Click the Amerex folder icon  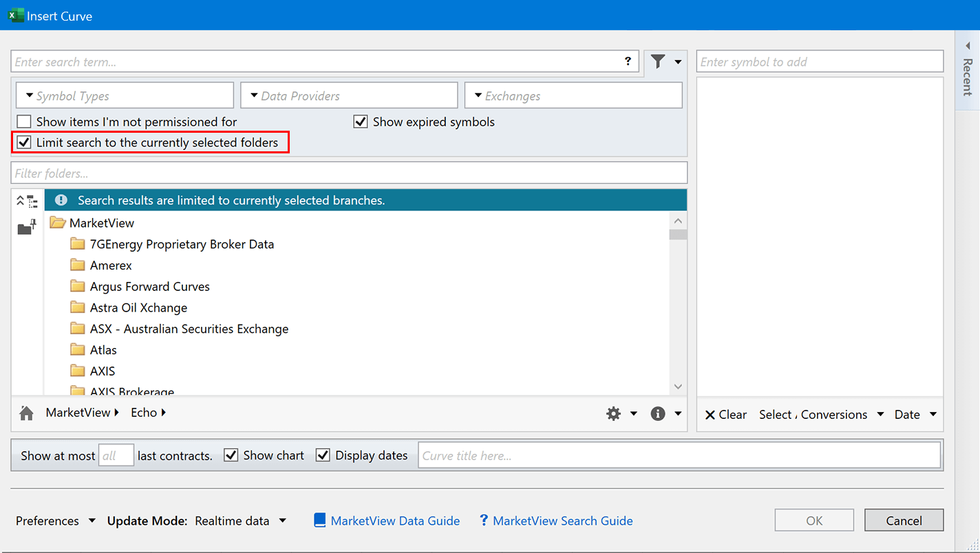pyautogui.click(x=78, y=265)
